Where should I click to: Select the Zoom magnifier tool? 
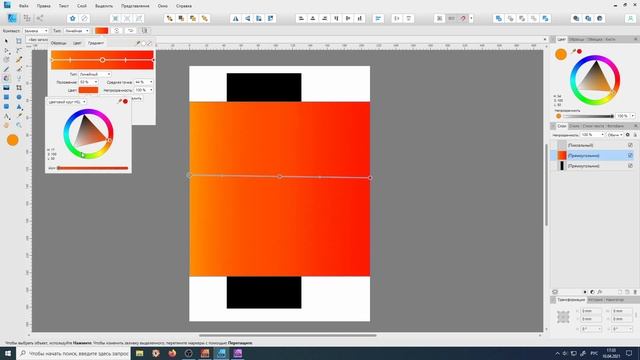19,125
